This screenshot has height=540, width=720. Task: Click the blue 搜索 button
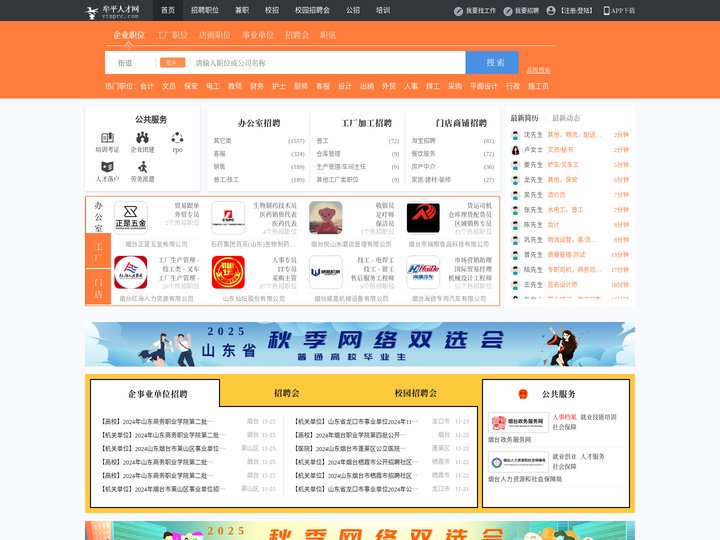coord(492,62)
